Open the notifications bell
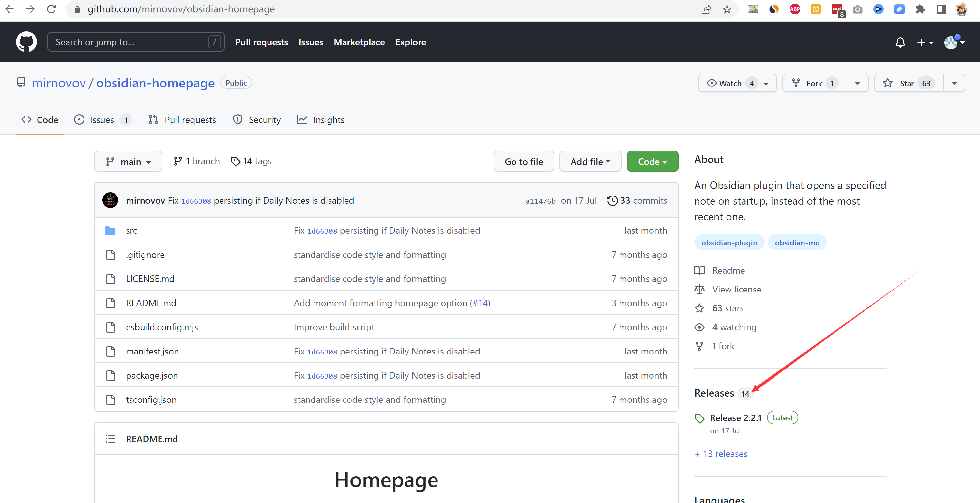This screenshot has height=503, width=980. [900, 42]
